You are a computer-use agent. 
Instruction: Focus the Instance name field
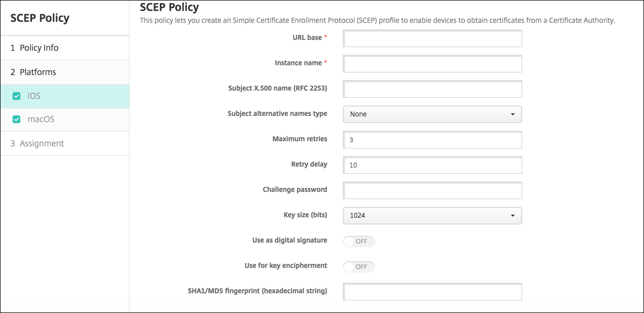(432, 64)
